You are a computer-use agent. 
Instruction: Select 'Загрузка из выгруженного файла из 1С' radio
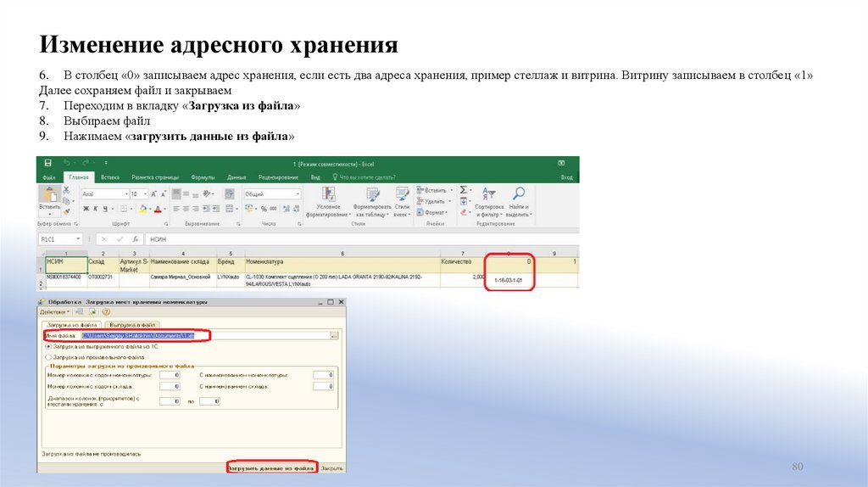click(48, 346)
